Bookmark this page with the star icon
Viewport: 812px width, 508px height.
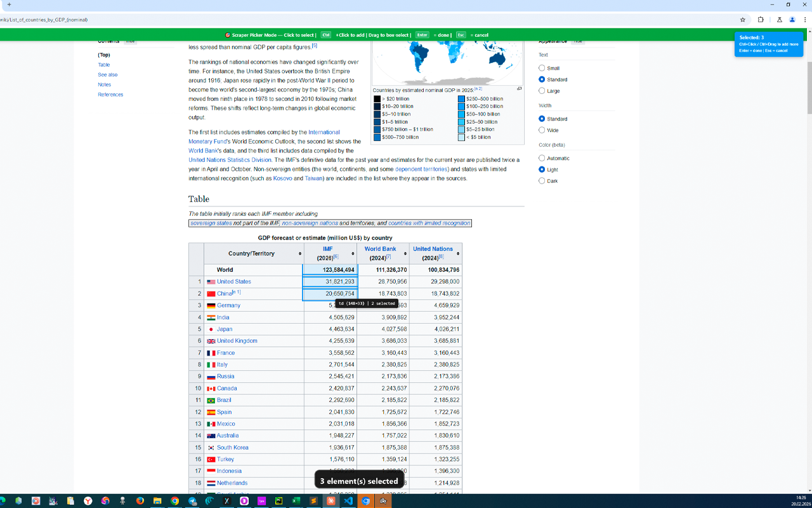pos(743,20)
